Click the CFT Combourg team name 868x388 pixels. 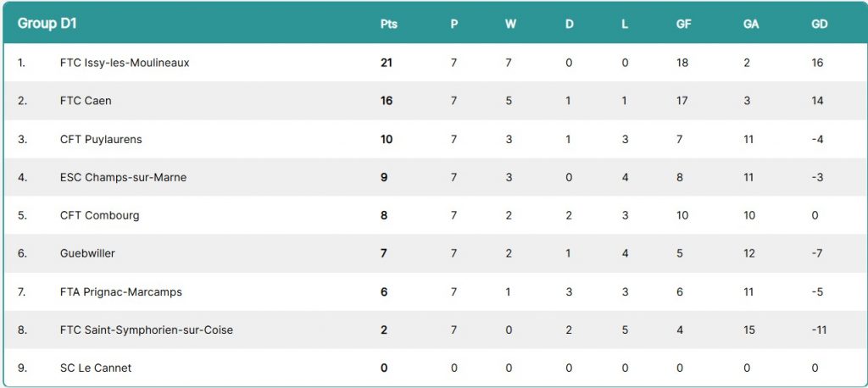[100, 215]
